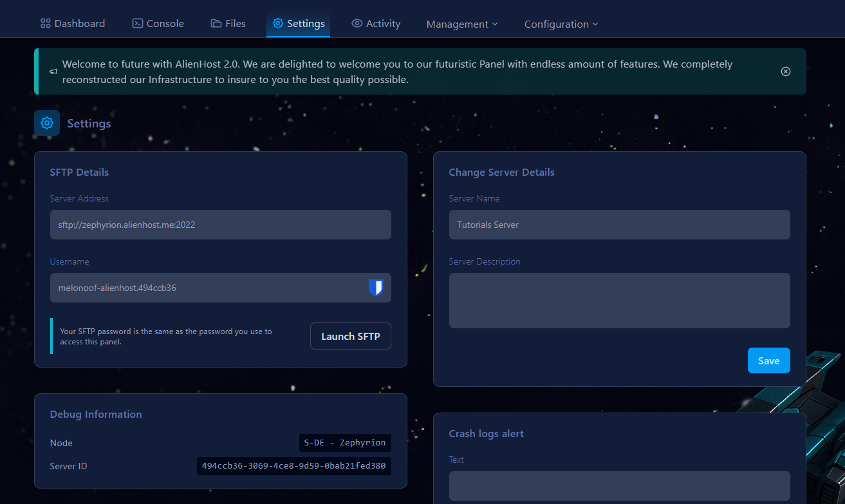Click the Bitwarden shield icon in Username
The image size is (845, 504).
pyautogui.click(x=376, y=288)
